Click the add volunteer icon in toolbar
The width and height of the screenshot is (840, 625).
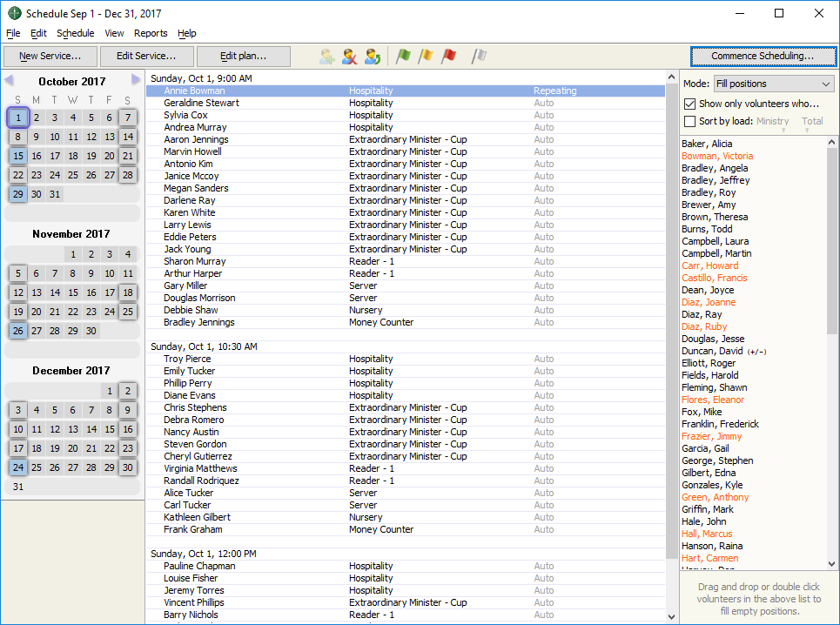pos(327,57)
